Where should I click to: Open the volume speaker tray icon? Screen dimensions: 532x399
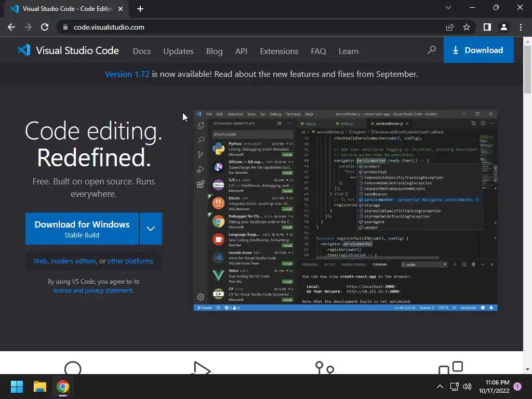(x=467, y=387)
